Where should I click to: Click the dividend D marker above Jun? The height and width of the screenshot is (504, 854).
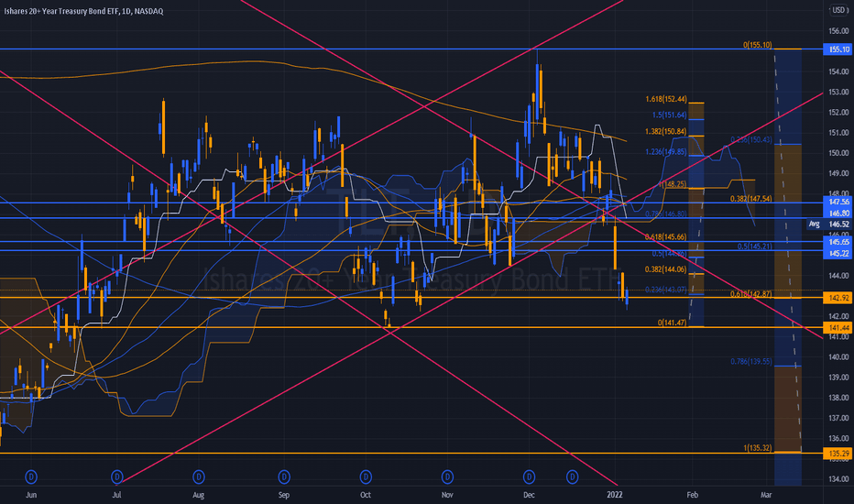pyautogui.click(x=31, y=477)
